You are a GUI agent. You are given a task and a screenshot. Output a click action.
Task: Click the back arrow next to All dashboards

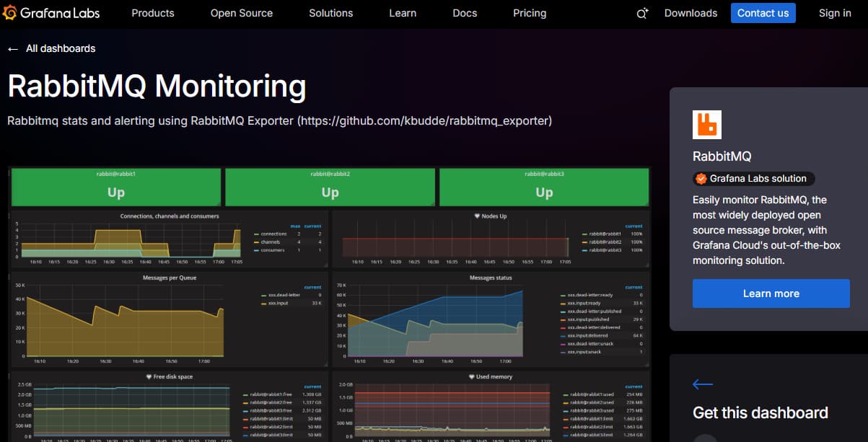pyautogui.click(x=12, y=48)
